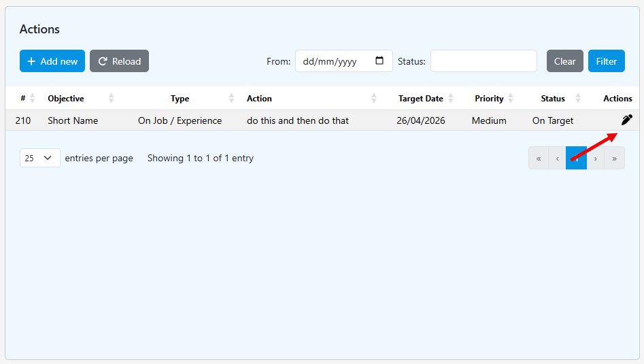Viewport: 644px width, 364px height.
Task: Apply the Filter button
Action: pos(606,61)
